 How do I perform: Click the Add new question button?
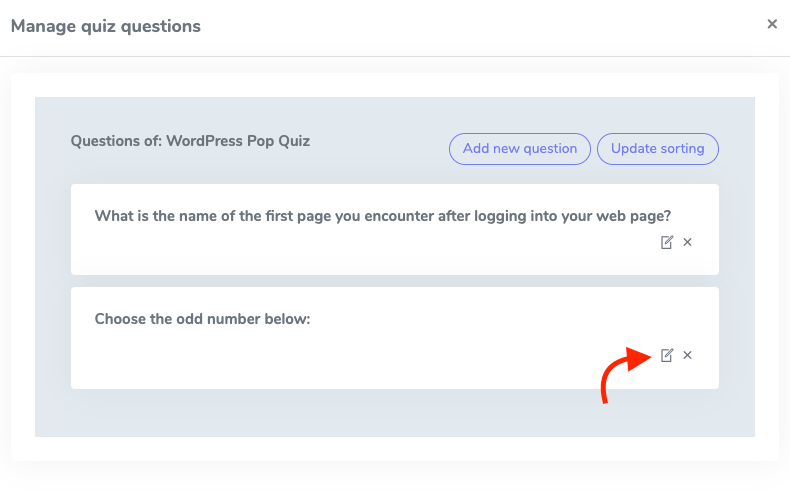(520, 149)
